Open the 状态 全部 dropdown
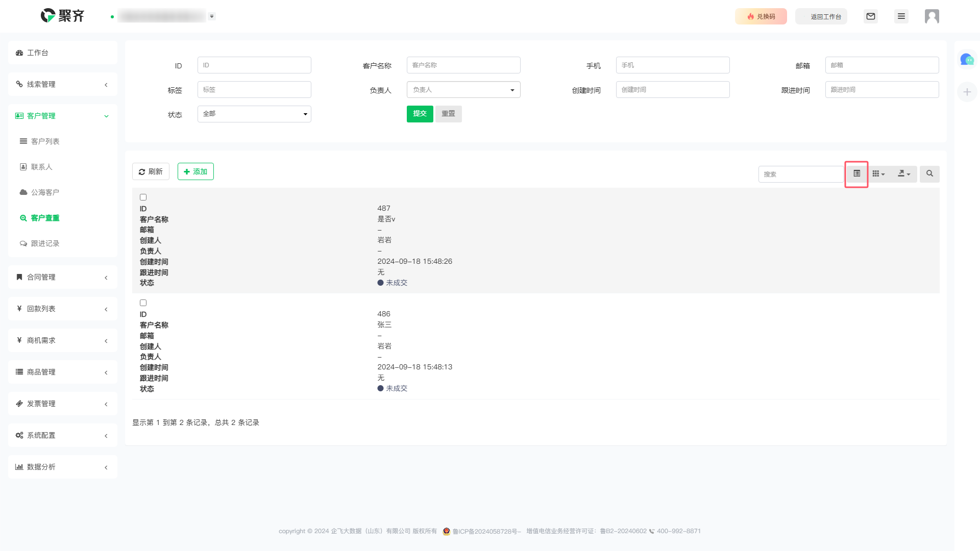980x551 pixels. tap(254, 114)
